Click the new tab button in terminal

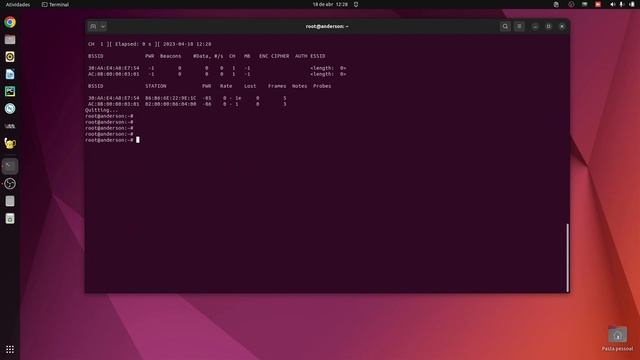(93, 27)
